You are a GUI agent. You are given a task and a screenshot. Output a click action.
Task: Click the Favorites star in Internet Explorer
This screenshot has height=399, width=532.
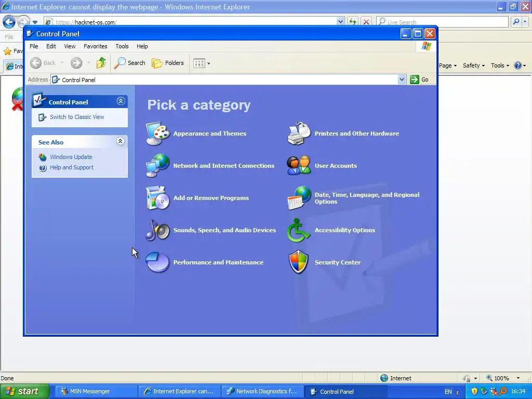click(x=7, y=51)
